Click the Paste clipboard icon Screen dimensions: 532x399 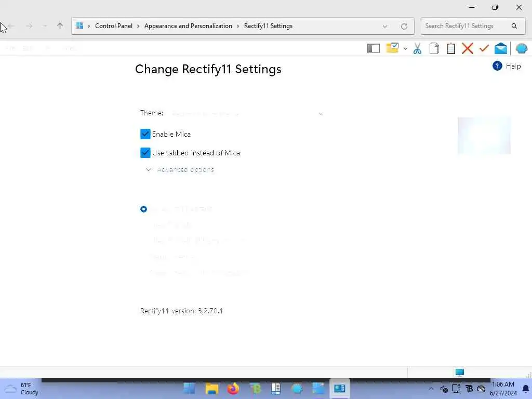tap(450, 48)
